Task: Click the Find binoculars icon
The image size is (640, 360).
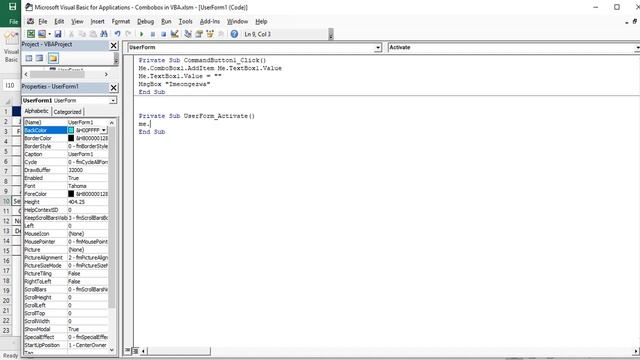Action: 104,34
